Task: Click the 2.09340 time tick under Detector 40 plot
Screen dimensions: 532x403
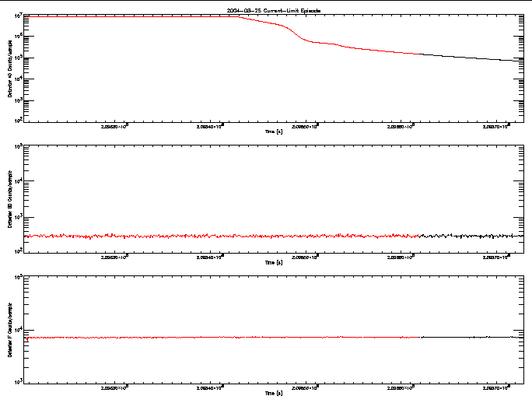Action: coord(210,126)
